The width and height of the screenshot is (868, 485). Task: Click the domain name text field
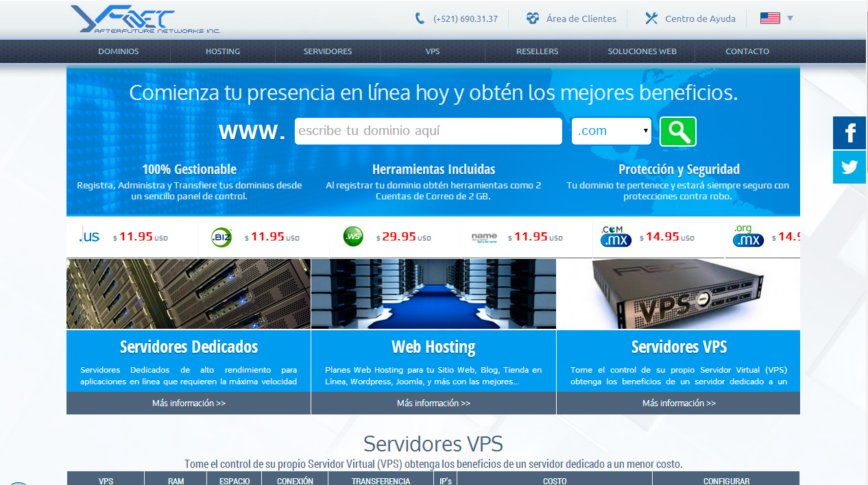(428, 132)
